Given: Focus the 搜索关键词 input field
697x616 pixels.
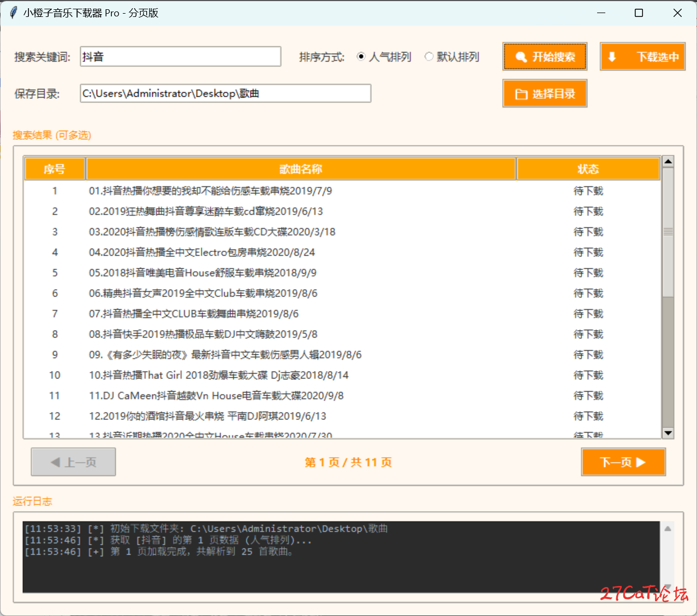Looking at the screenshot, I should click(181, 56).
